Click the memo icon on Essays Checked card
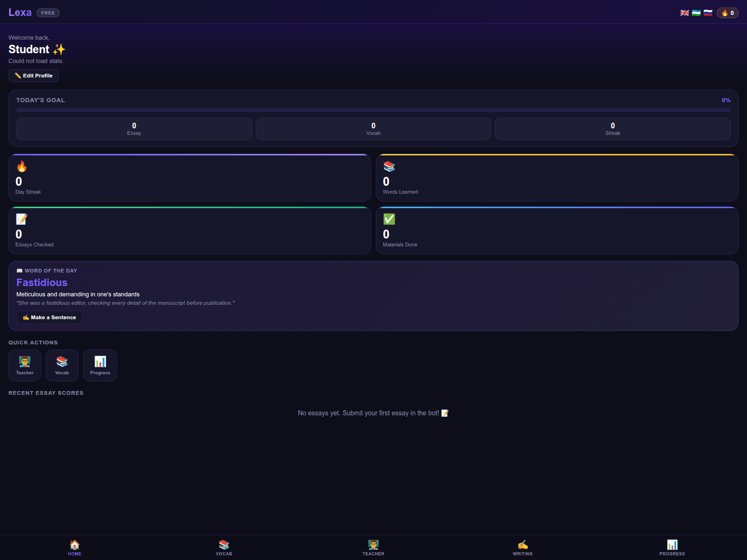The width and height of the screenshot is (747, 560). pyautogui.click(x=21, y=219)
